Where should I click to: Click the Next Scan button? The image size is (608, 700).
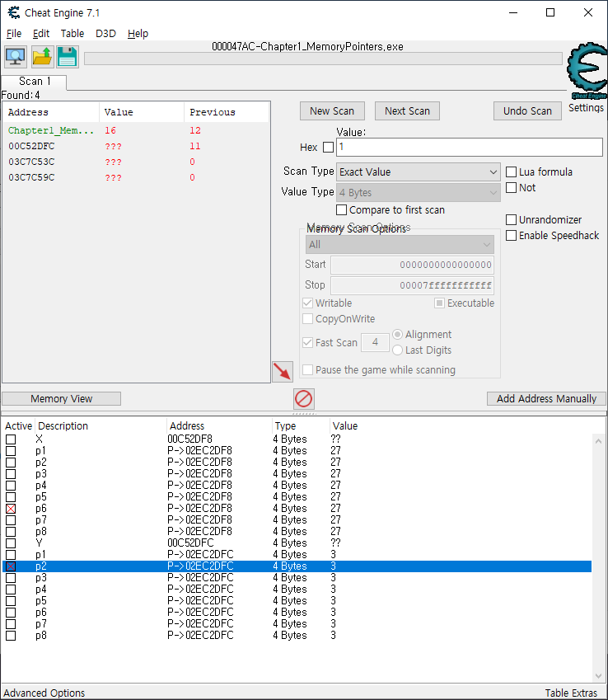point(407,110)
